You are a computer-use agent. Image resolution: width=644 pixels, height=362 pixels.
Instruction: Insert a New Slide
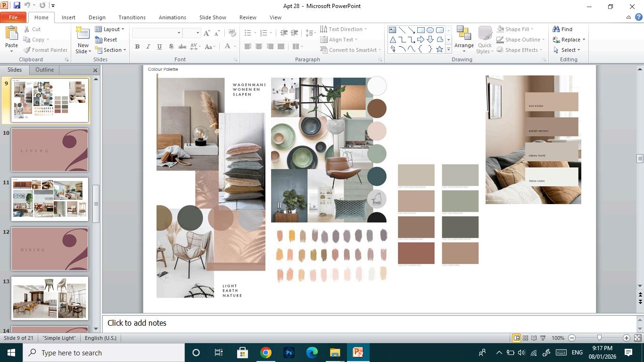pos(83,34)
